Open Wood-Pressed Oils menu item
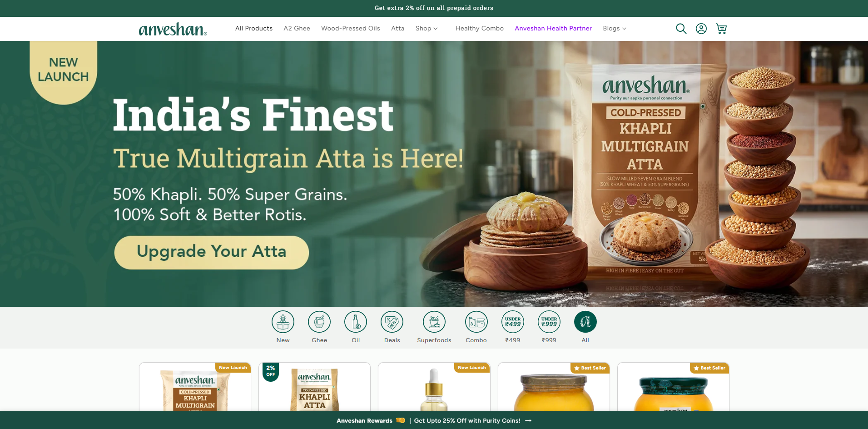 click(x=351, y=28)
